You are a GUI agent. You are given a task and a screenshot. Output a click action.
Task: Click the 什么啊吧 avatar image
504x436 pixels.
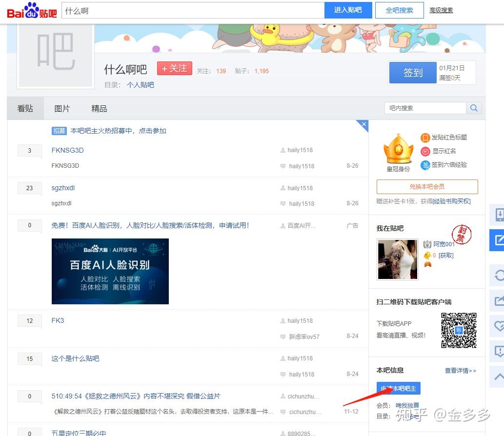click(56, 56)
